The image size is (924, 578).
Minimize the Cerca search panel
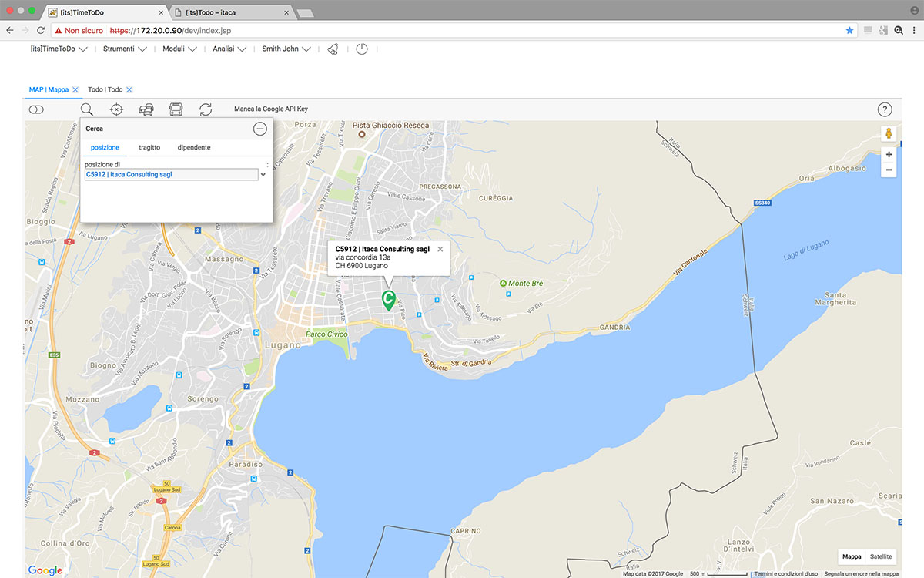[x=260, y=129]
